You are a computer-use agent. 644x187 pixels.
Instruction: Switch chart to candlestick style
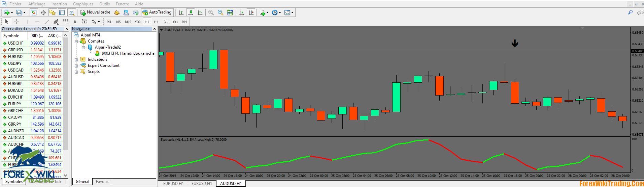coord(191,12)
